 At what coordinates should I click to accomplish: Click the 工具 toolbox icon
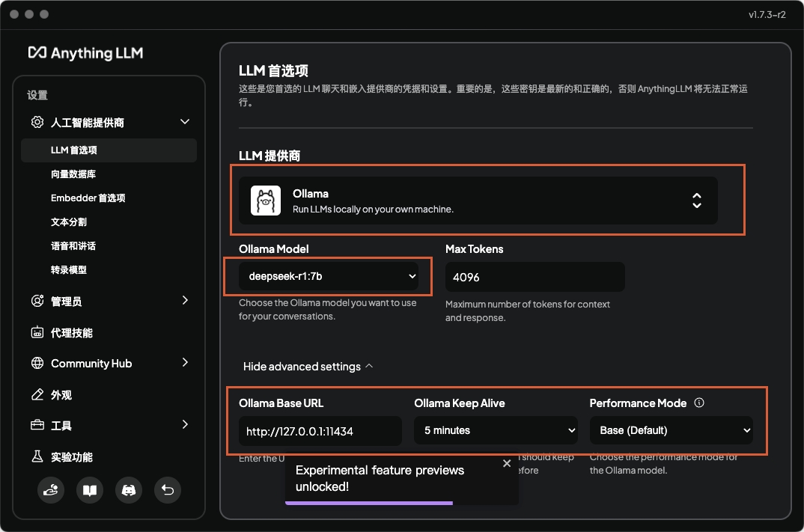coord(37,425)
